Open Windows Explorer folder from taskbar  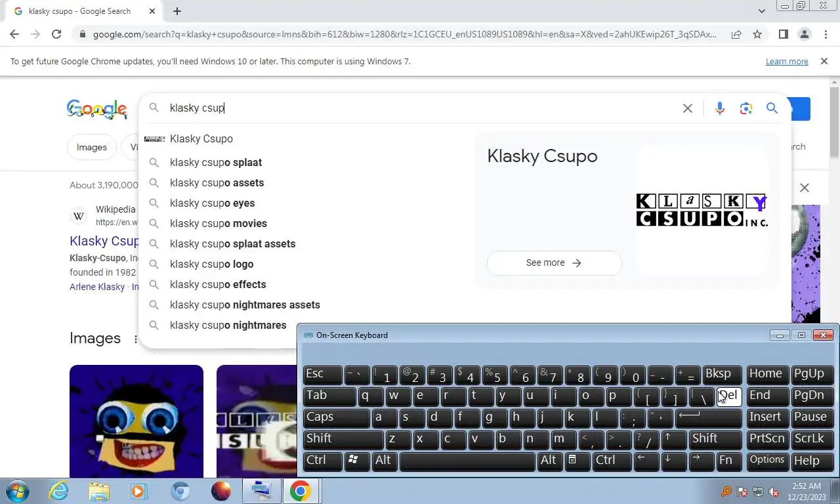(x=99, y=491)
